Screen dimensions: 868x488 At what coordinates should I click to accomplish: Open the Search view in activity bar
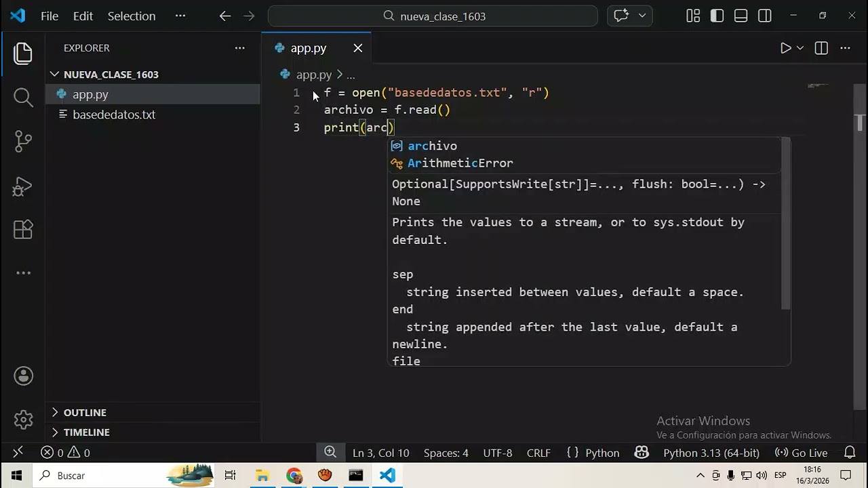pyautogui.click(x=23, y=97)
